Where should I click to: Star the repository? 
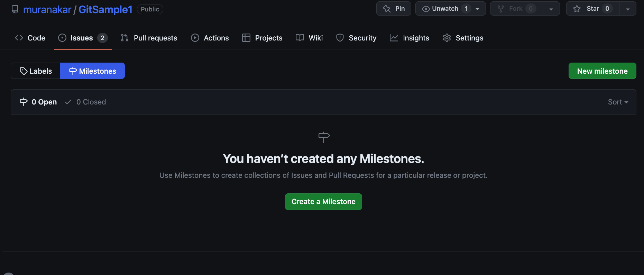[x=592, y=9]
